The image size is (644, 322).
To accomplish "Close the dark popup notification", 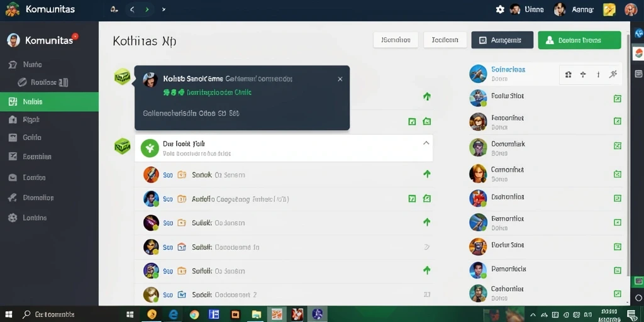I will pos(340,79).
